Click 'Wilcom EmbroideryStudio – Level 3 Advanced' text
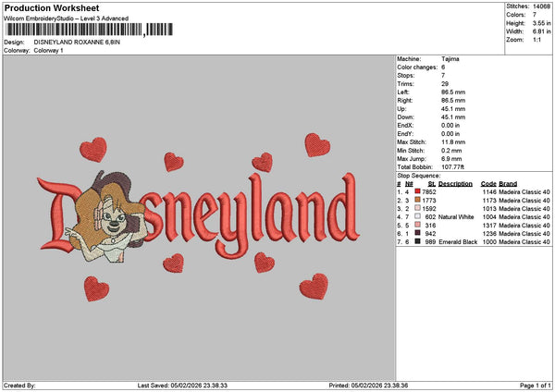Viewport: 555px width, 392px height. pyautogui.click(x=67, y=18)
